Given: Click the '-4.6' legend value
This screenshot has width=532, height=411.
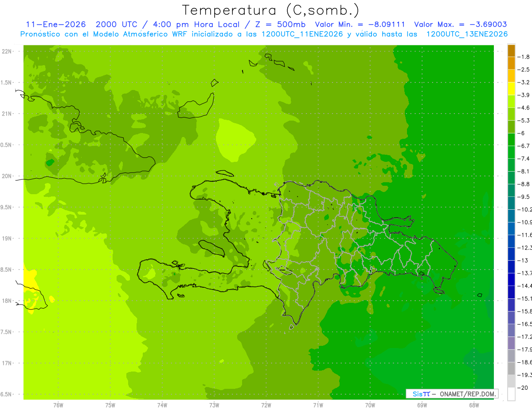Looking at the screenshot, I should pyautogui.click(x=524, y=108).
